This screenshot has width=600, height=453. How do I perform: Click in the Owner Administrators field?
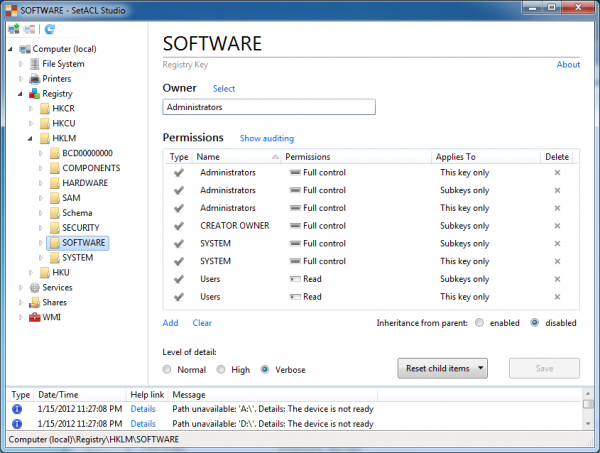point(269,107)
